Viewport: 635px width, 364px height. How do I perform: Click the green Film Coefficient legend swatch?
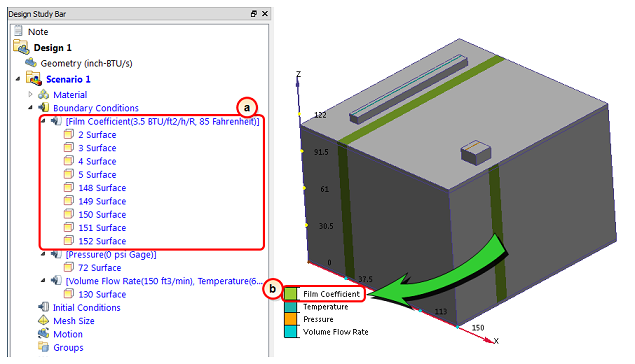(x=290, y=294)
